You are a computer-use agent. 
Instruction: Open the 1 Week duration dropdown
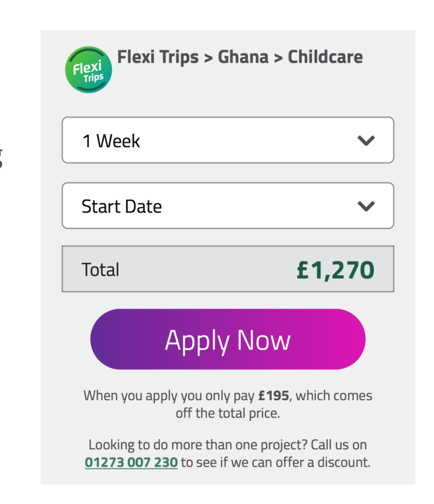(x=213, y=140)
